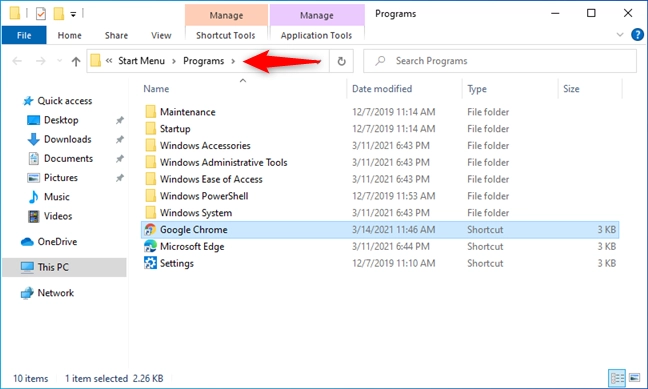
Task: Click the 10 items status text
Action: tap(31, 379)
